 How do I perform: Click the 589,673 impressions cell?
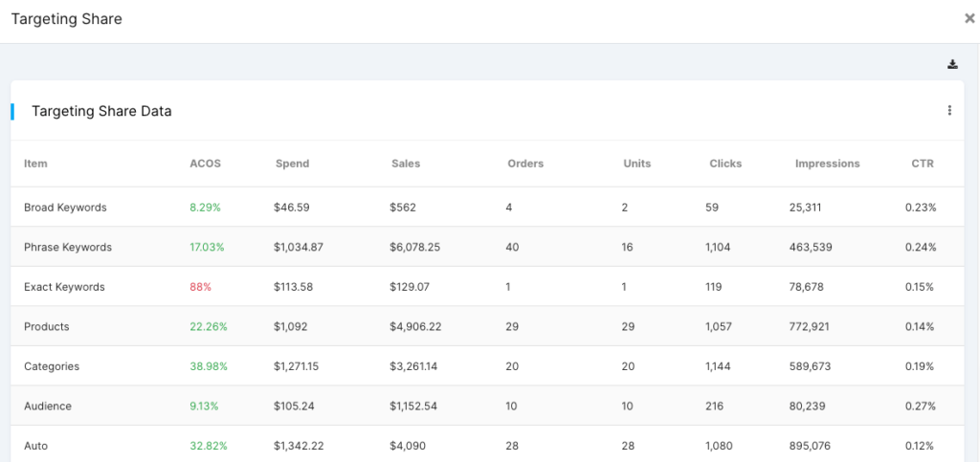click(810, 366)
